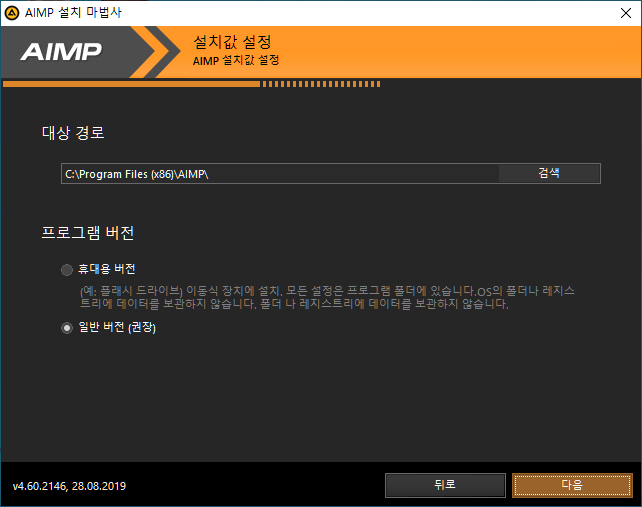Click the AIMP 설치값 설정 subtitle text

[236, 60]
